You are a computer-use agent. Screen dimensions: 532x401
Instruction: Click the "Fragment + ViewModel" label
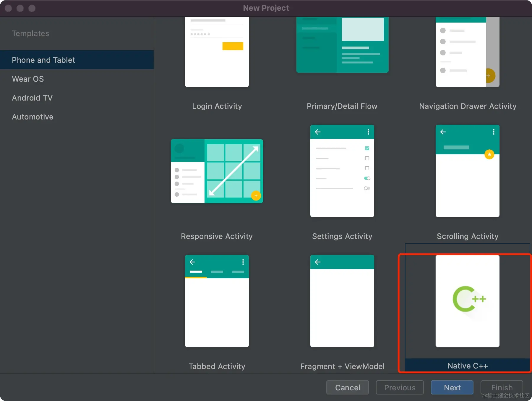point(342,366)
